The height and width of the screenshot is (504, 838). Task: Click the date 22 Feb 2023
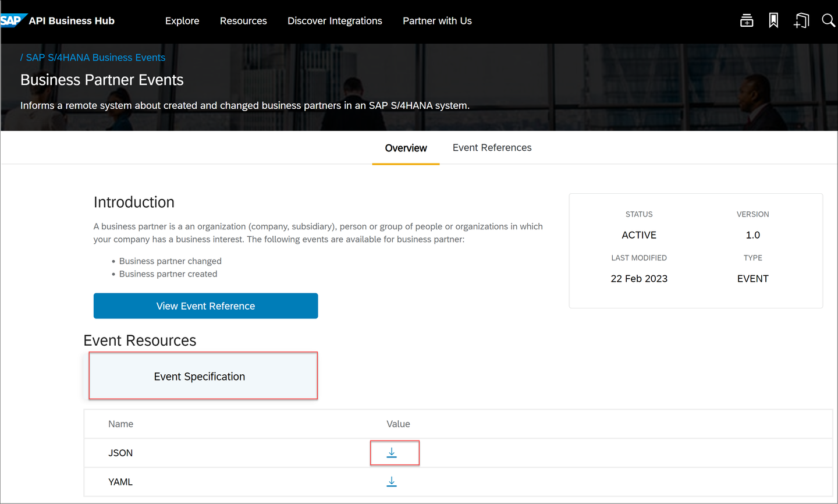[639, 279]
